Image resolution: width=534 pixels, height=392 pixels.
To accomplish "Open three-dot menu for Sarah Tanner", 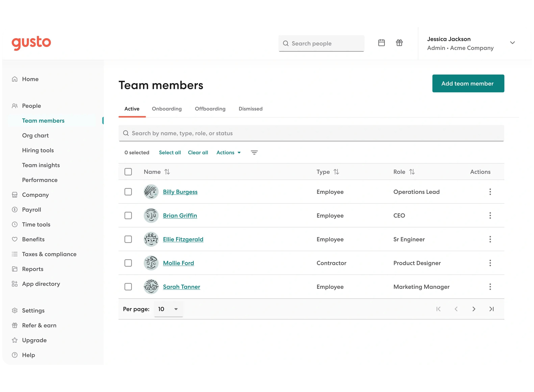I will point(490,287).
